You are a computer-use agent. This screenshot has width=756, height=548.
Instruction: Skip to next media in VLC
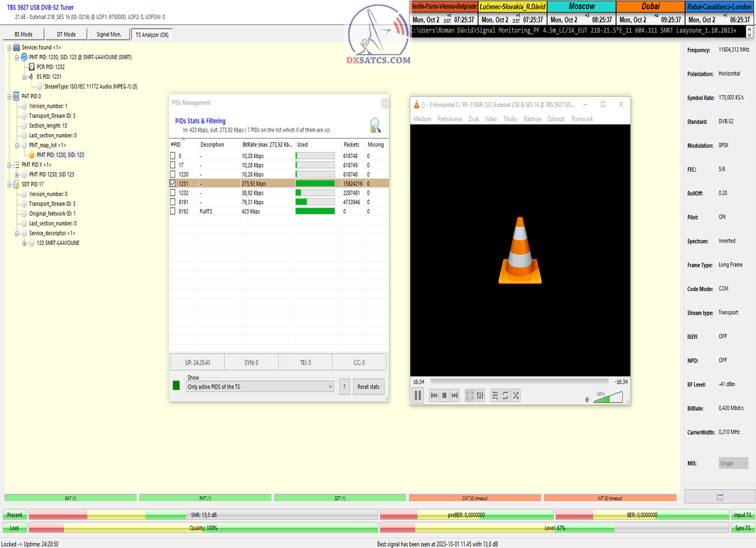(455, 396)
